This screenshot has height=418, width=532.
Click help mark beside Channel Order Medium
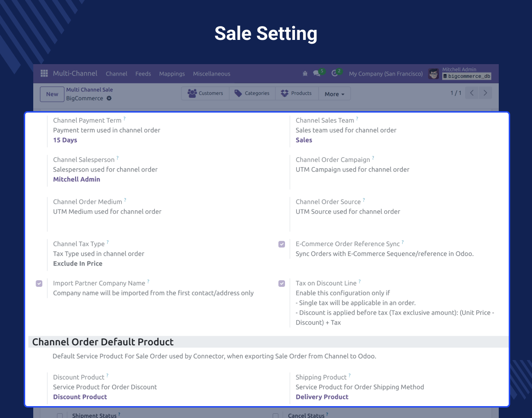coord(125,200)
